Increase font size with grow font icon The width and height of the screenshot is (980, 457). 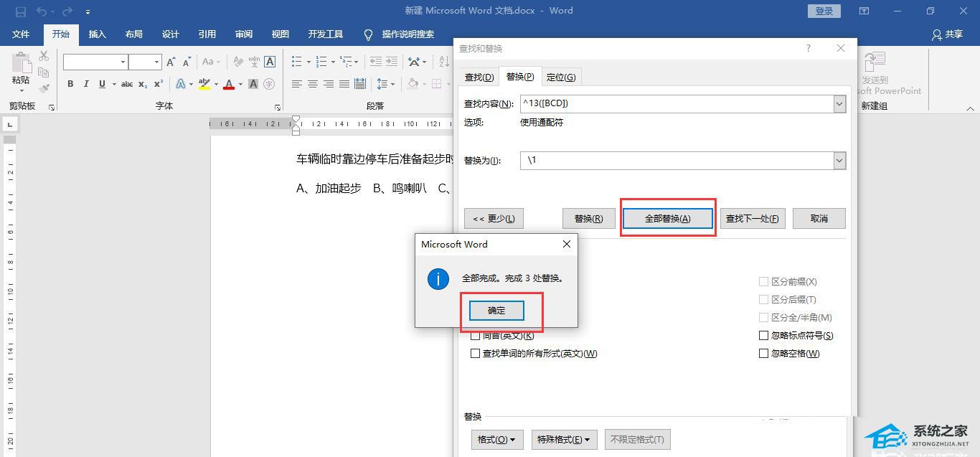(171, 62)
